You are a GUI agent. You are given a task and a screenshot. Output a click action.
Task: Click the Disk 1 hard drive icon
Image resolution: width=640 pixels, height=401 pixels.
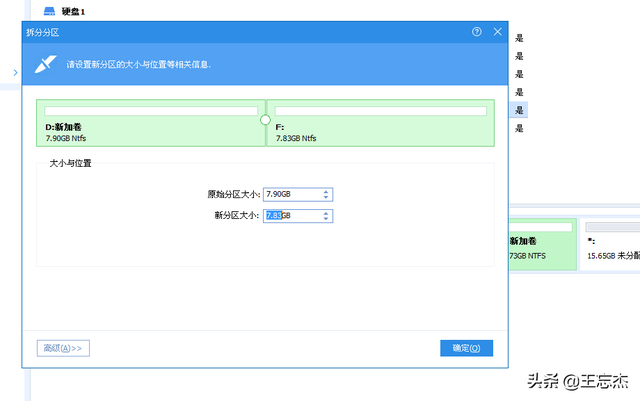tap(49, 11)
